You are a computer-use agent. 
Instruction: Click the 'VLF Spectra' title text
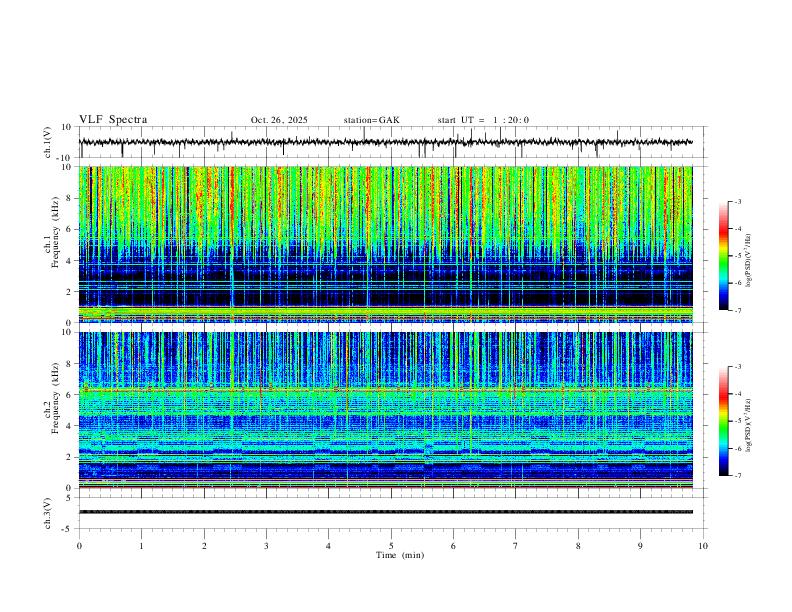[x=113, y=120]
